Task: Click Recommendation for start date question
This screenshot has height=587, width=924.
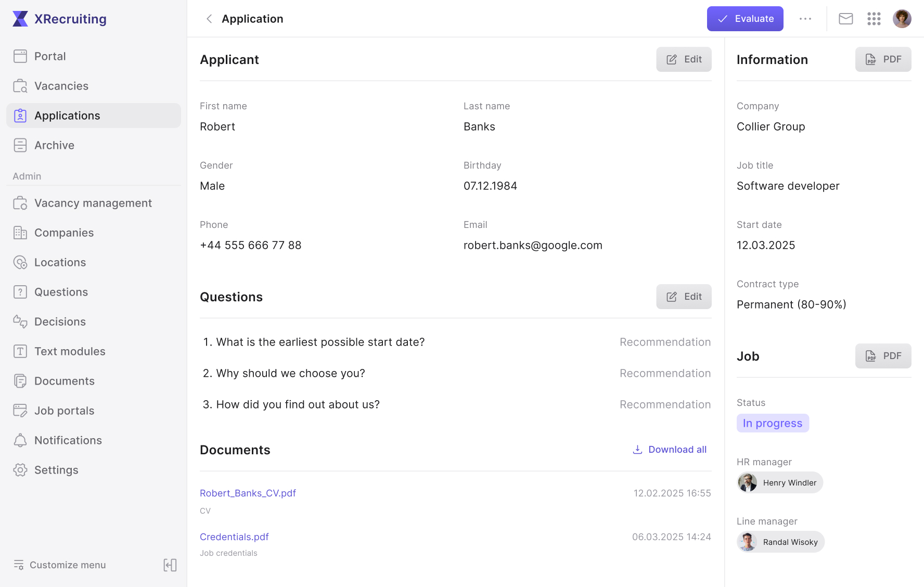Action: coord(665,342)
